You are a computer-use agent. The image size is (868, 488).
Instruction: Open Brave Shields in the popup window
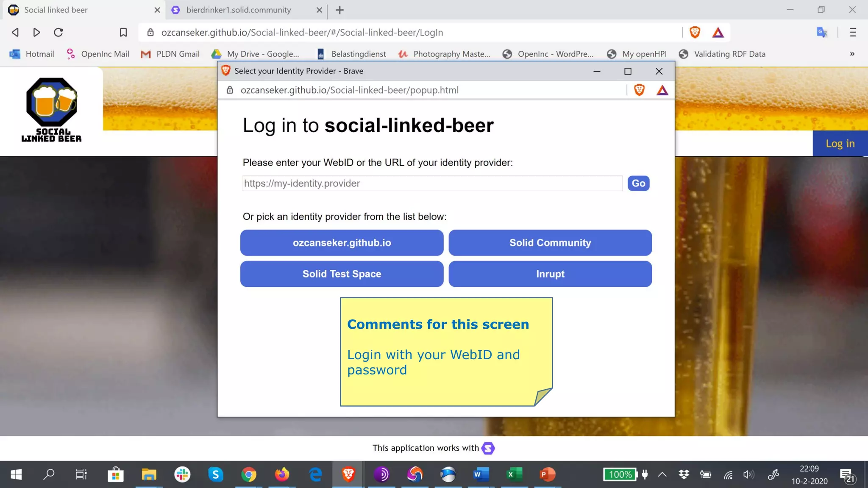[639, 90]
